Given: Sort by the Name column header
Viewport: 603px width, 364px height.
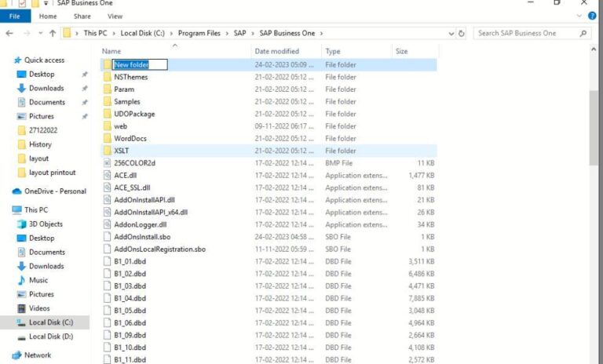Looking at the screenshot, I should 111,51.
